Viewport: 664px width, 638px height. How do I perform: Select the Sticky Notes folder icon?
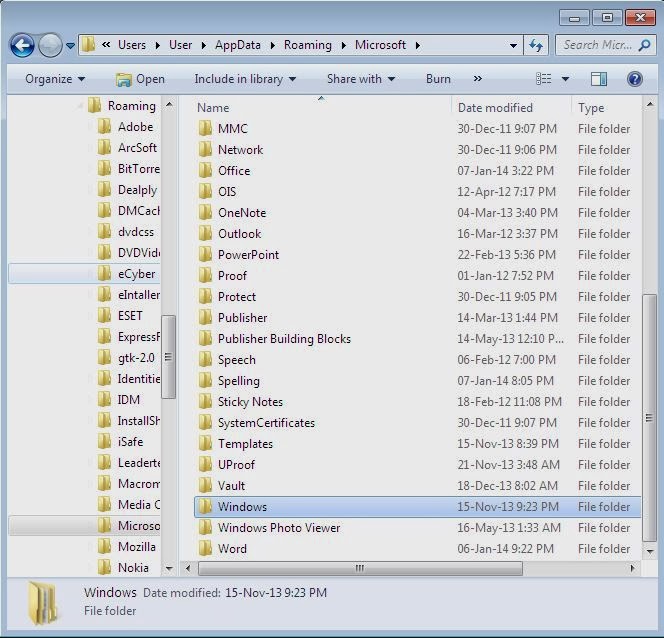[x=205, y=401]
